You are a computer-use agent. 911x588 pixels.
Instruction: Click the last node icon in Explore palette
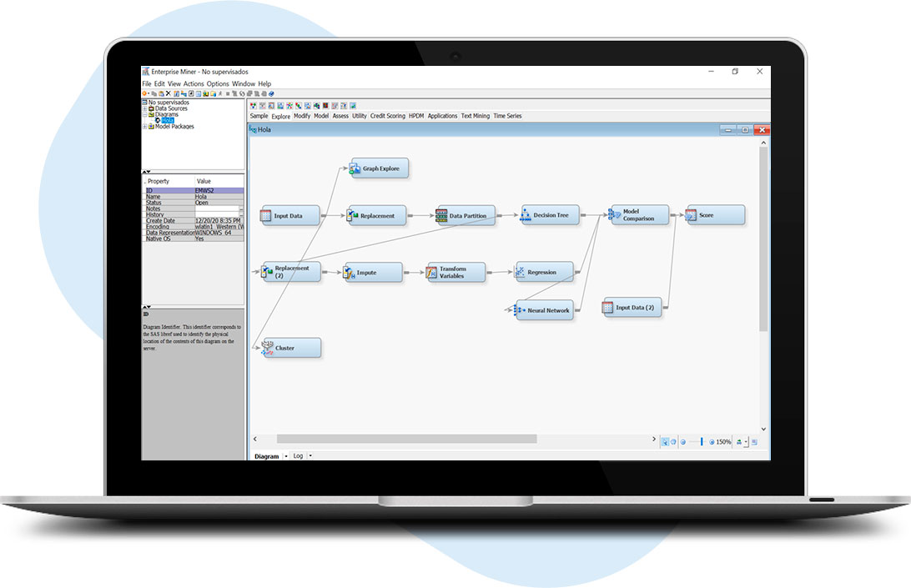point(353,106)
